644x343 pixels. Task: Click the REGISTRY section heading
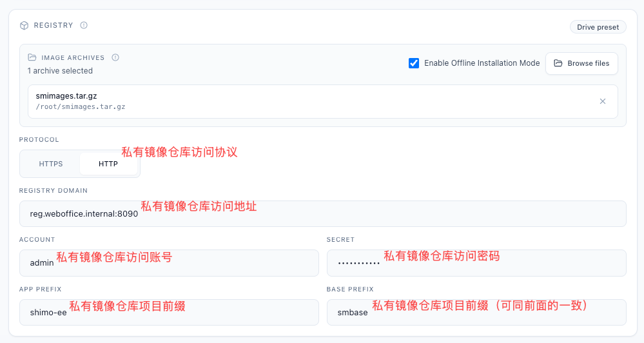coord(54,26)
